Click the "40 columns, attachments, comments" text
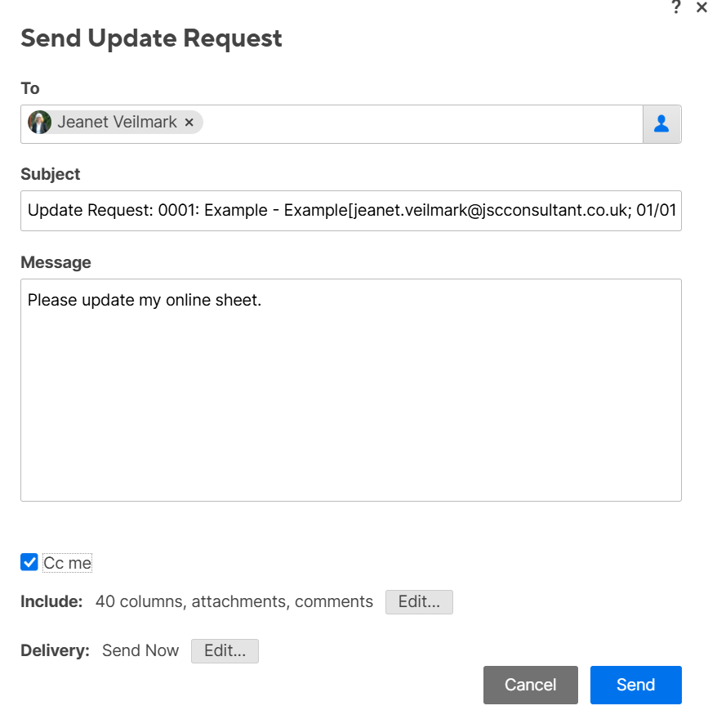Image resolution: width=708 pixels, height=728 pixels. tap(234, 602)
